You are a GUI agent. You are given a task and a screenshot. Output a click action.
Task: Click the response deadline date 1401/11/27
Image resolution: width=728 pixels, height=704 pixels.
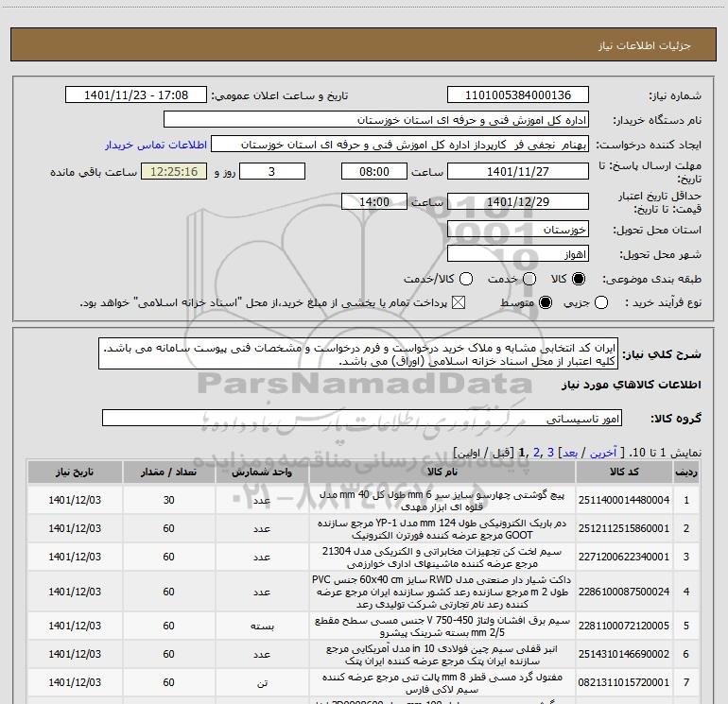pyautogui.click(x=518, y=171)
